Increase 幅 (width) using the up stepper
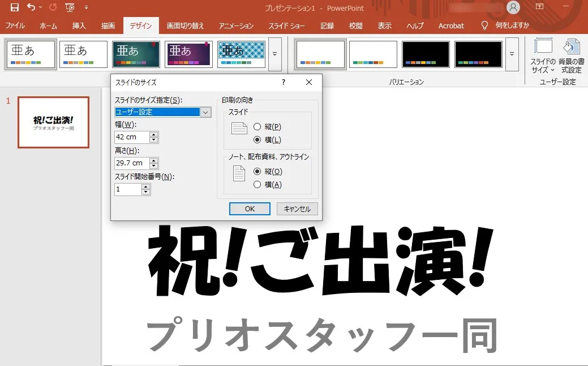 click(x=153, y=134)
